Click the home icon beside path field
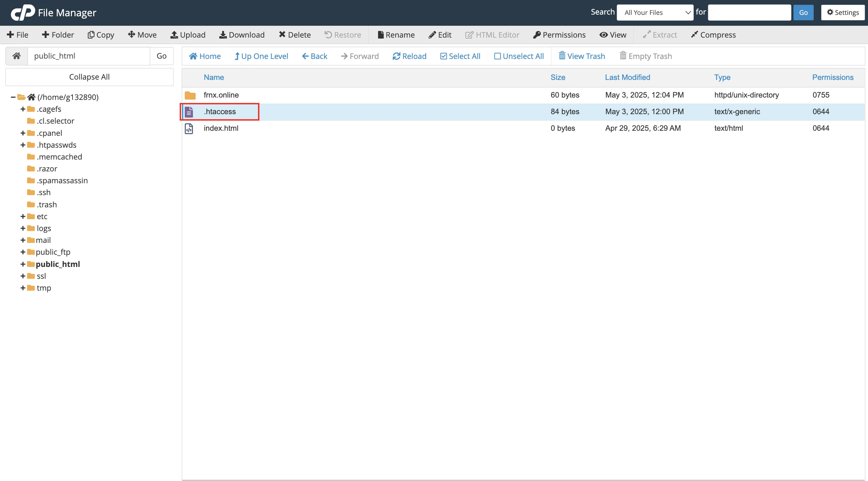Viewport: 868px width, 481px height. [17, 56]
